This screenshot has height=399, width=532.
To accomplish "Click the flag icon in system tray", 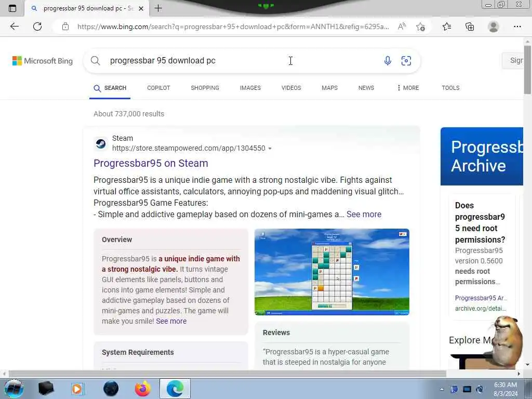I will (x=454, y=389).
